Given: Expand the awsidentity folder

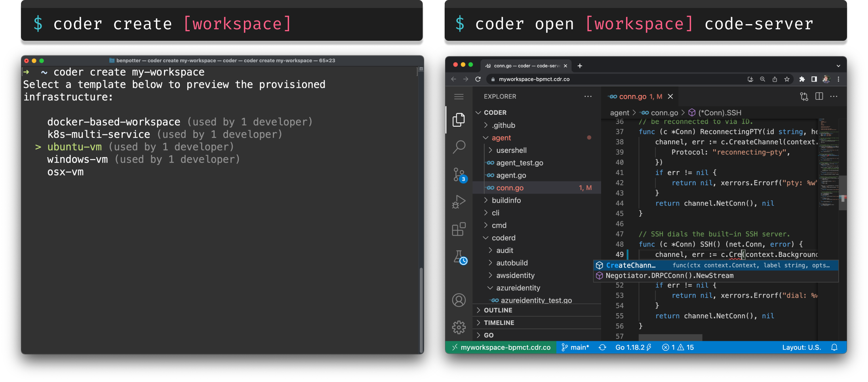Looking at the screenshot, I should pos(537,275).
